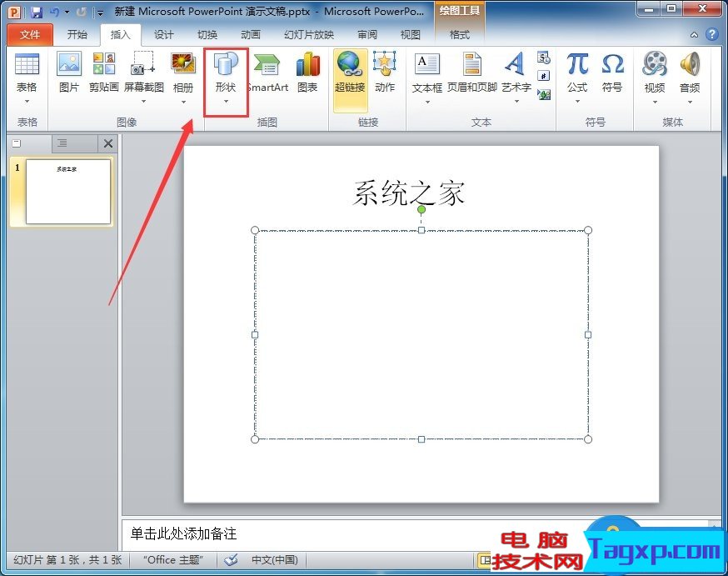Click the 中文(中国) language indicator
This screenshot has width=728, height=576.
(275, 559)
